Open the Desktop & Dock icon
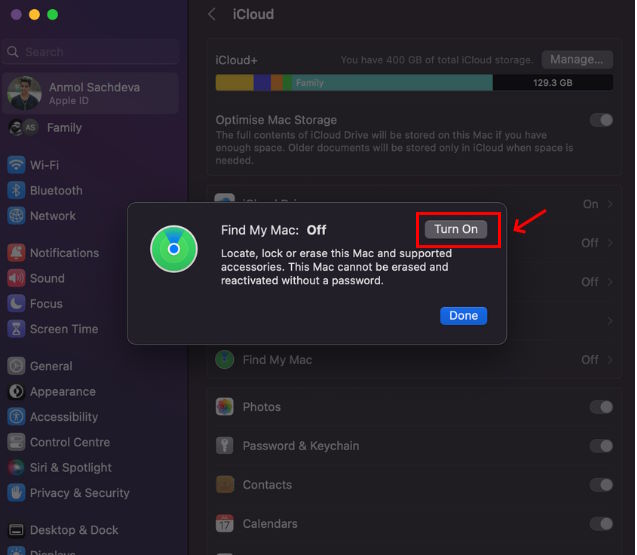Screen dimensions: 637x555 pos(16,530)
